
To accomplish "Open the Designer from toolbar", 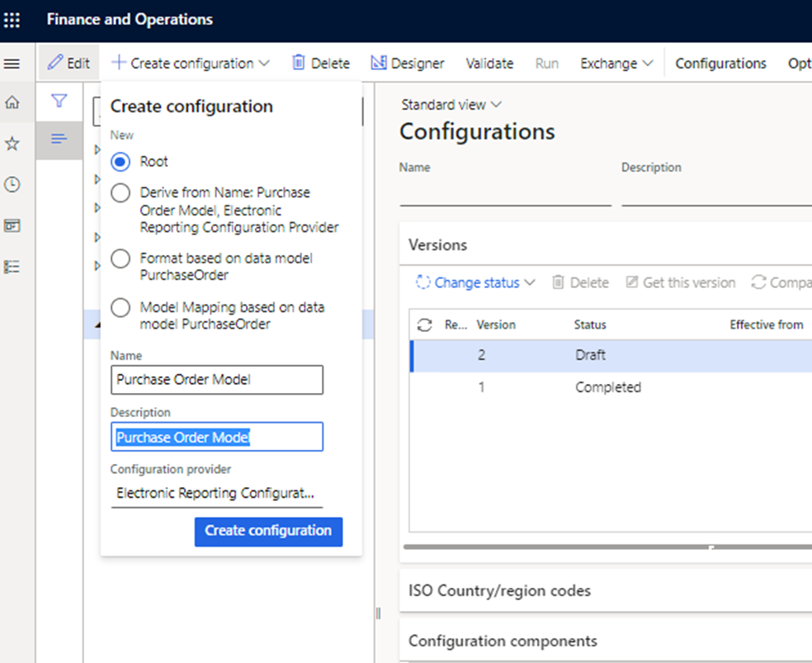I will (x=408, y=64).
